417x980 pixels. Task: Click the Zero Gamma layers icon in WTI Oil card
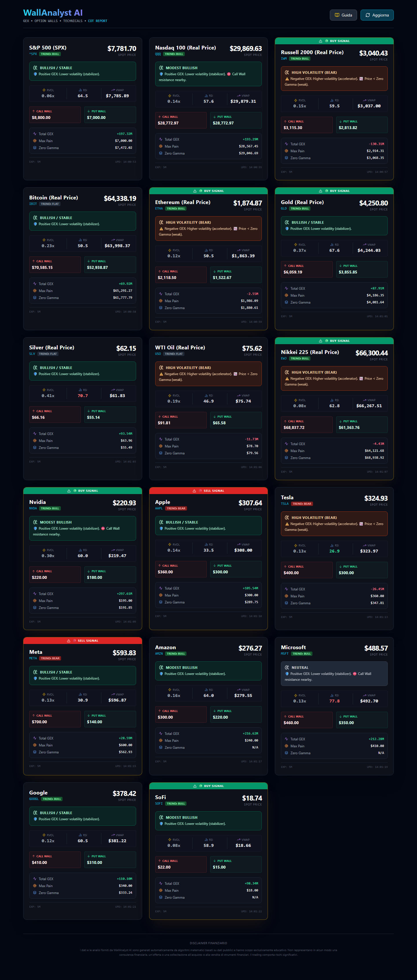coord(160,453)
